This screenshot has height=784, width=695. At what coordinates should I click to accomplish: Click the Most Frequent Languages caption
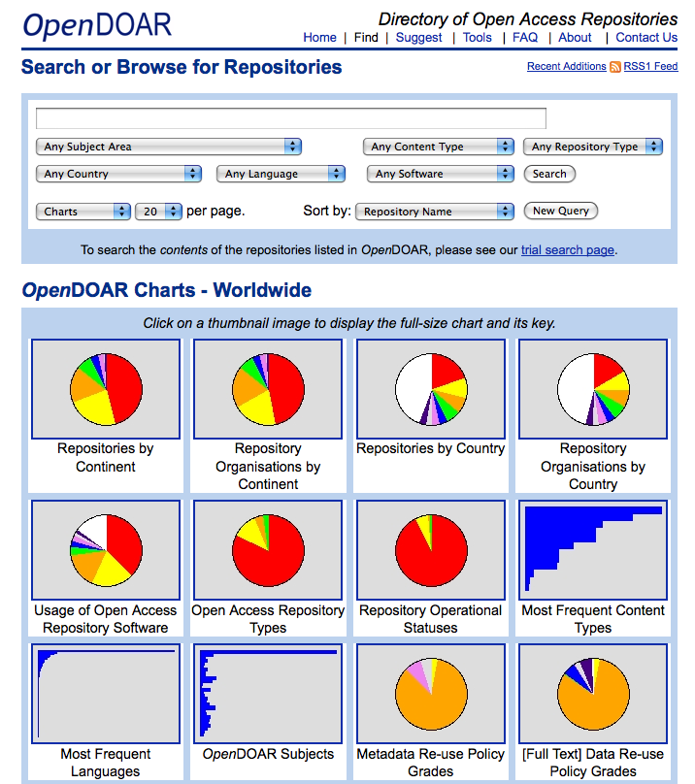tap(106, 763)
